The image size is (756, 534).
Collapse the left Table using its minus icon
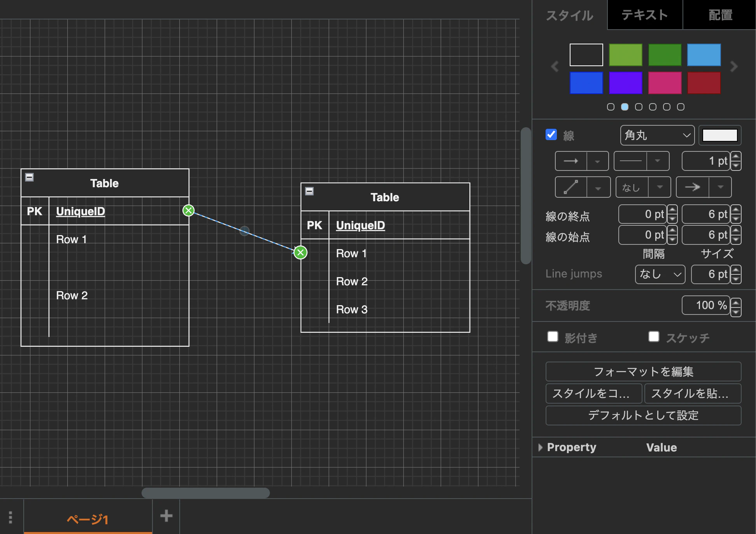point(30,177)
